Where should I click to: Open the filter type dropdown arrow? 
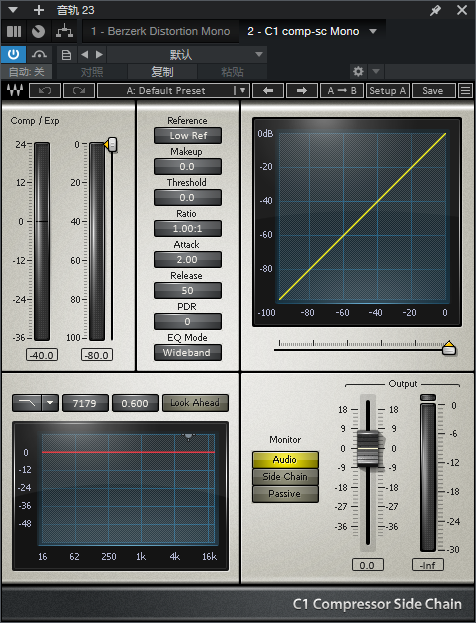(50, 403)
